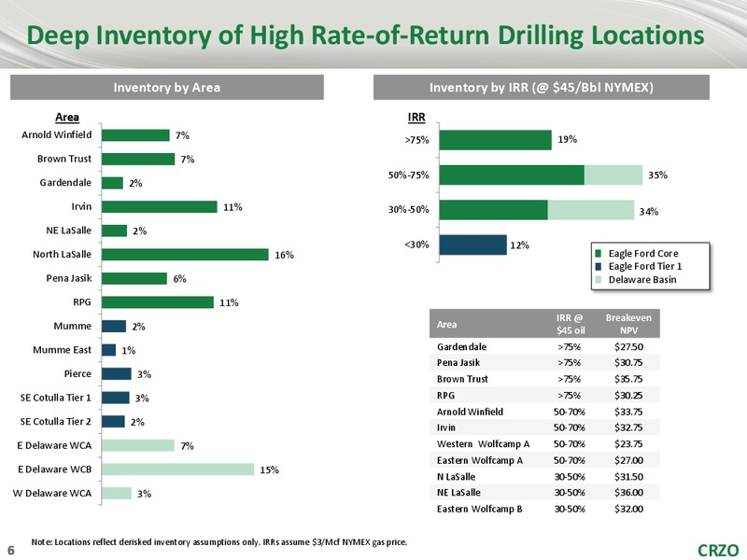The image size is (747, 560).
Task: Click the '34%' data label
Action: (649, 211)
